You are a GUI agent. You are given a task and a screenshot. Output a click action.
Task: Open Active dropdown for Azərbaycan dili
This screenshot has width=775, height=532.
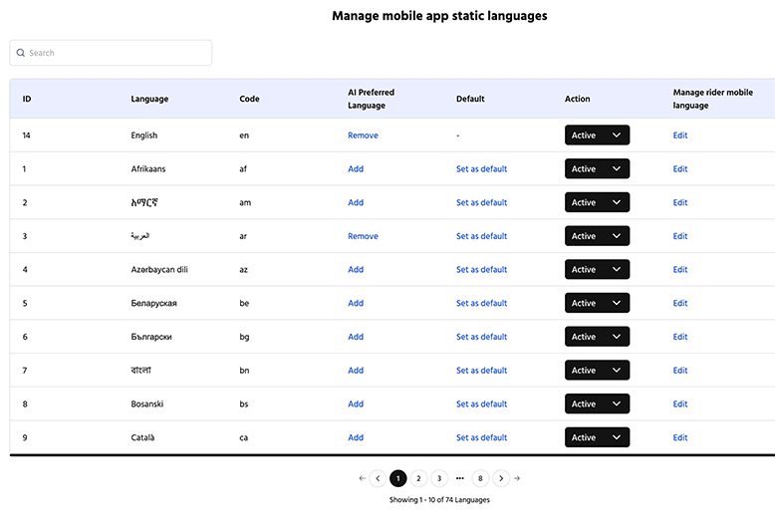pos(597,269)
